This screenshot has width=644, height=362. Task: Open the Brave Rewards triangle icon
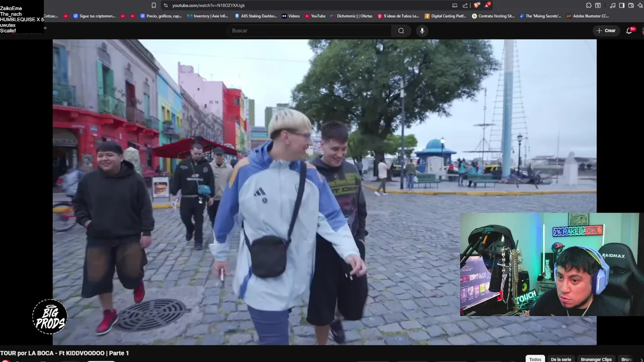coord(487,5)
